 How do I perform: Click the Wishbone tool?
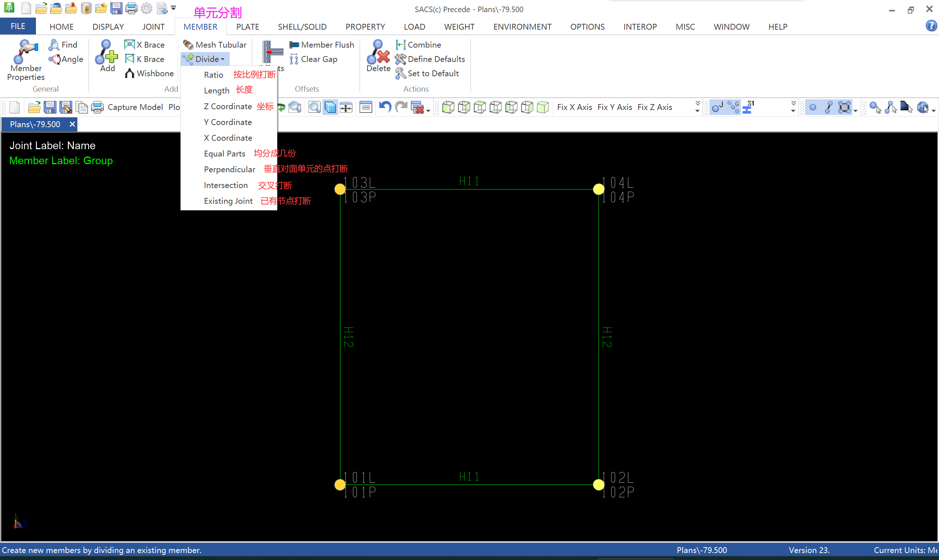coord(150,74)
